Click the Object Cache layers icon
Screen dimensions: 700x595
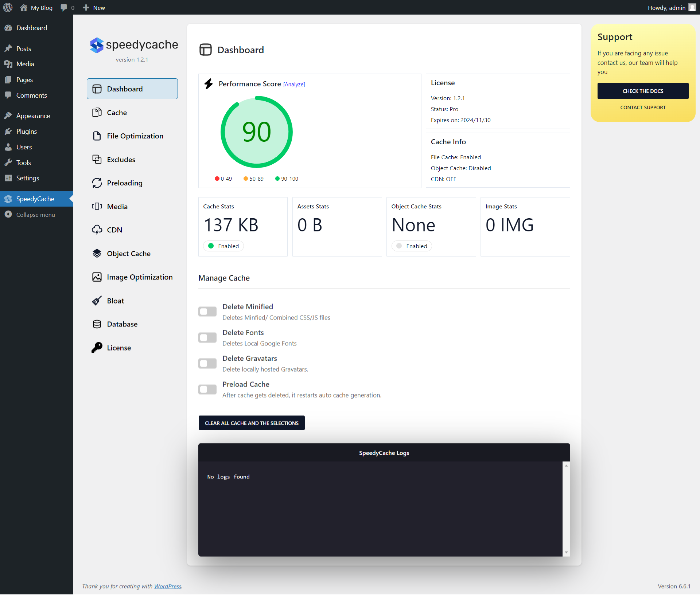tap(97, 254)
